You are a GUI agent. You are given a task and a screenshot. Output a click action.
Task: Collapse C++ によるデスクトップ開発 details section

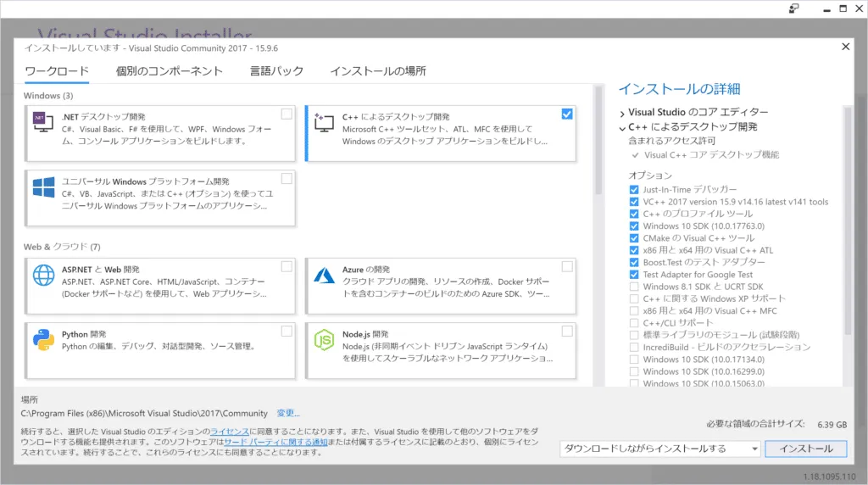622,128
